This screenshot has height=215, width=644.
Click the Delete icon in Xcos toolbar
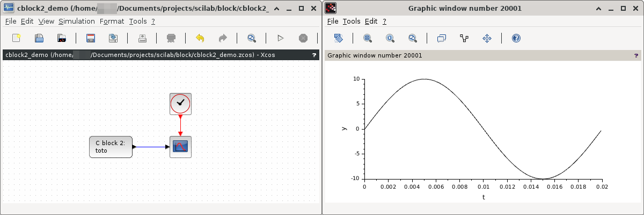(x=171, y=38)
